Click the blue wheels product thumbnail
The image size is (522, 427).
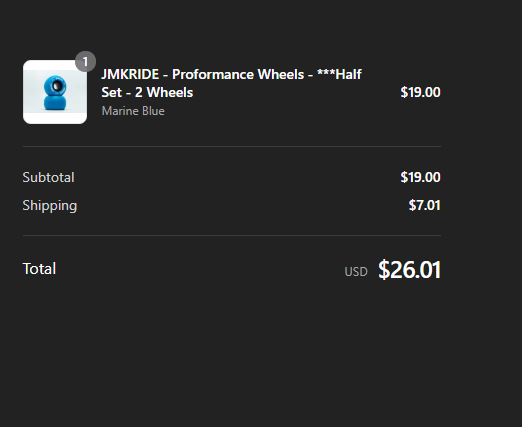pyautogui.click(x=55, y=92)
